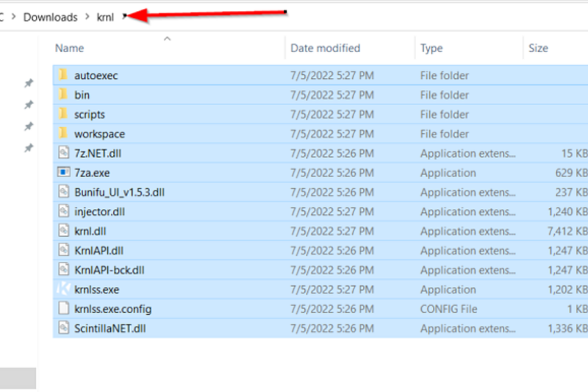The height and width of the screenshot is (392, 588).
Task: Click the scripts folder icon
Action: click(63, 114)
